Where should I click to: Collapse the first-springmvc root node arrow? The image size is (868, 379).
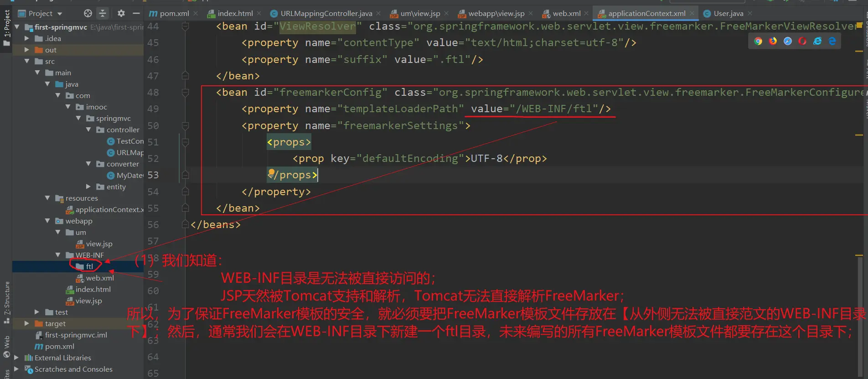point(17,27)
